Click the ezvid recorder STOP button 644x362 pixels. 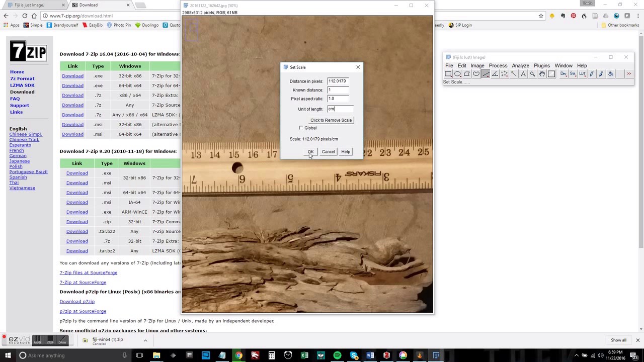click(50, 340)
